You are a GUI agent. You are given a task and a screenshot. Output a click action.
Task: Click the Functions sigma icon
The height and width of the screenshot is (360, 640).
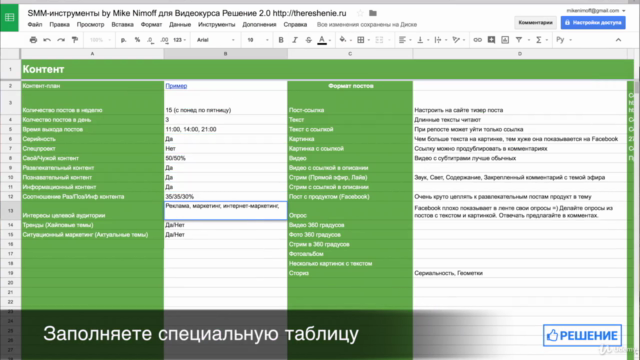pyautogui.click(x=538, y=40)
